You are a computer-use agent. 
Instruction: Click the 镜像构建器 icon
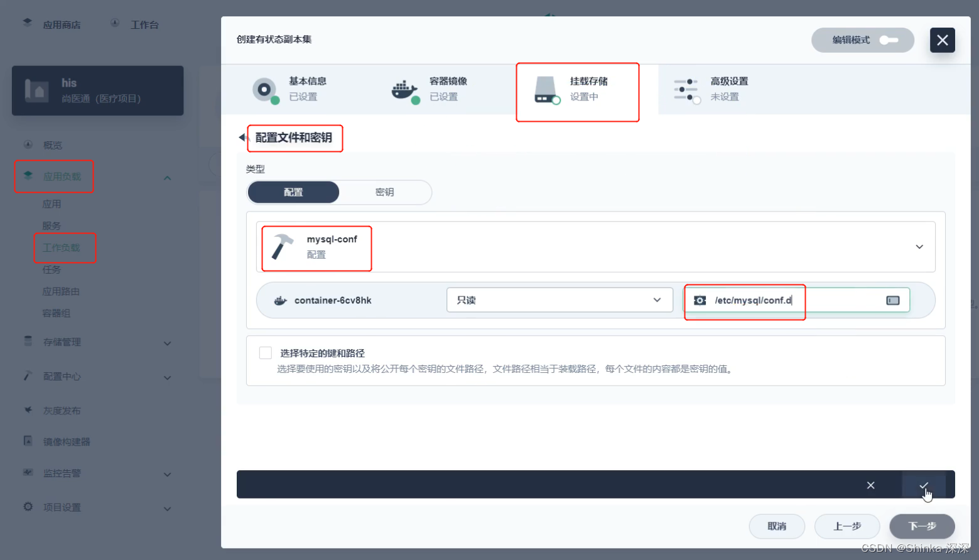28,441
